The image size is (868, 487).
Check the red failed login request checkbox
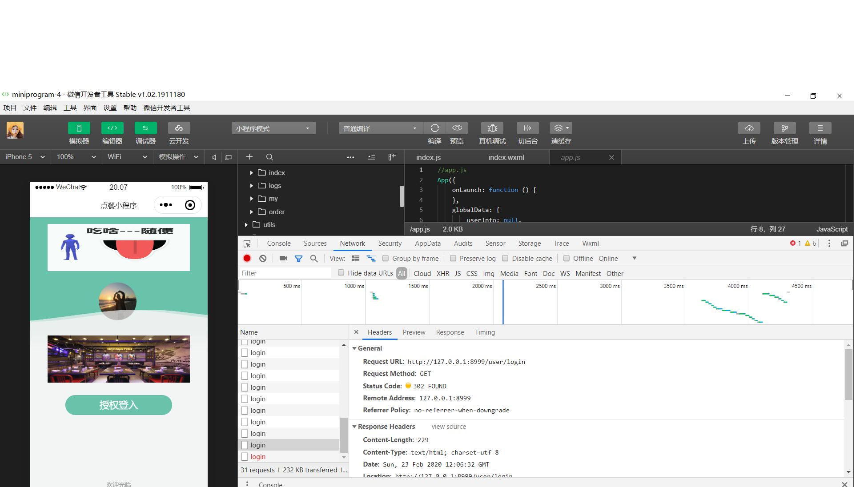pos(245,456)
